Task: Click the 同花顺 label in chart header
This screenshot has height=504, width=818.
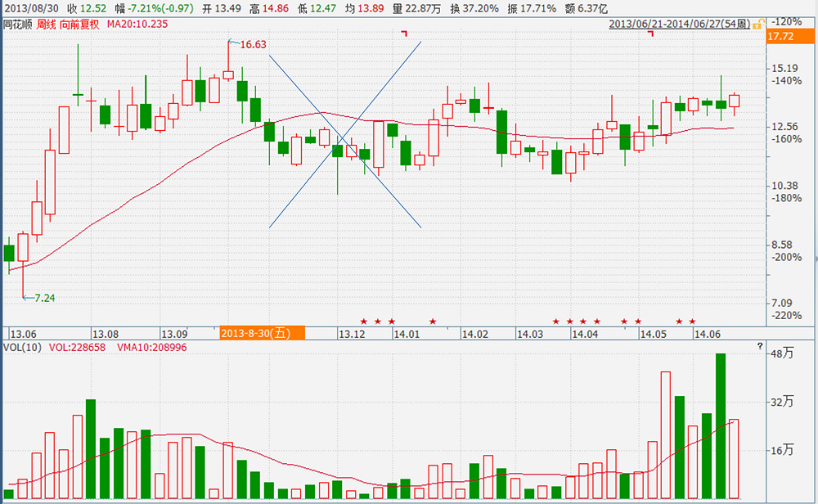Action: coord(18,25)
